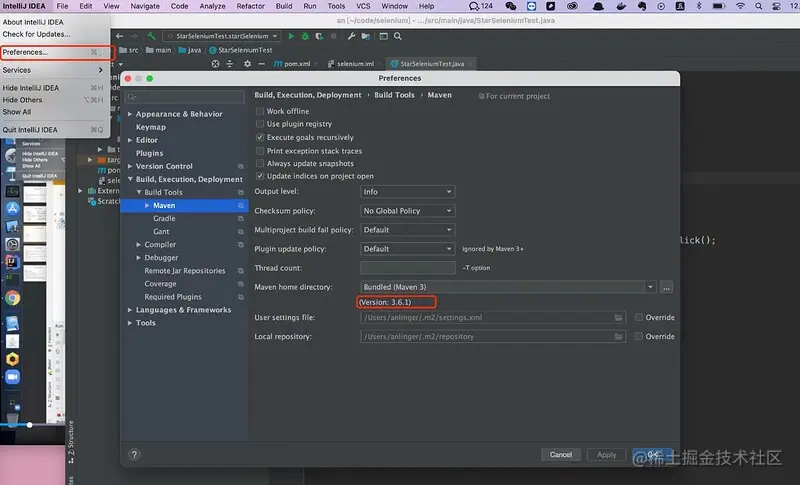Open Project Structure toolbar icon

tap(366, 36)
